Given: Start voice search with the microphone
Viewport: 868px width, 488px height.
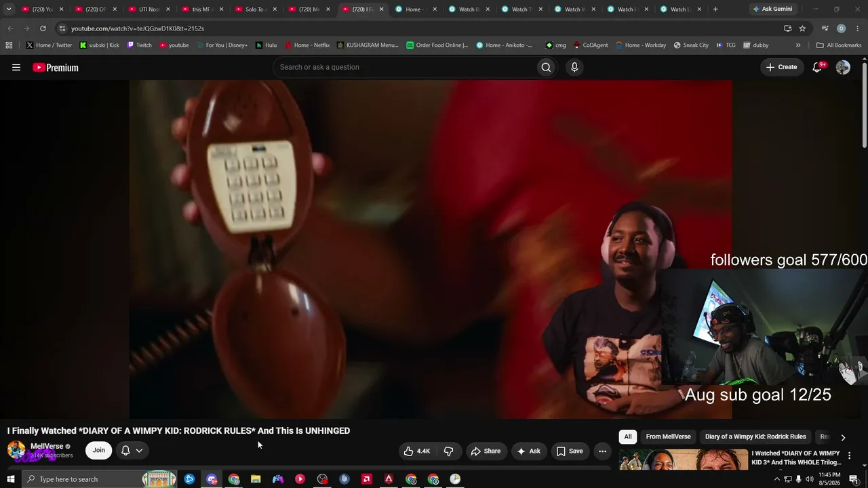Looking at the screenshot, I should point(574,67).
